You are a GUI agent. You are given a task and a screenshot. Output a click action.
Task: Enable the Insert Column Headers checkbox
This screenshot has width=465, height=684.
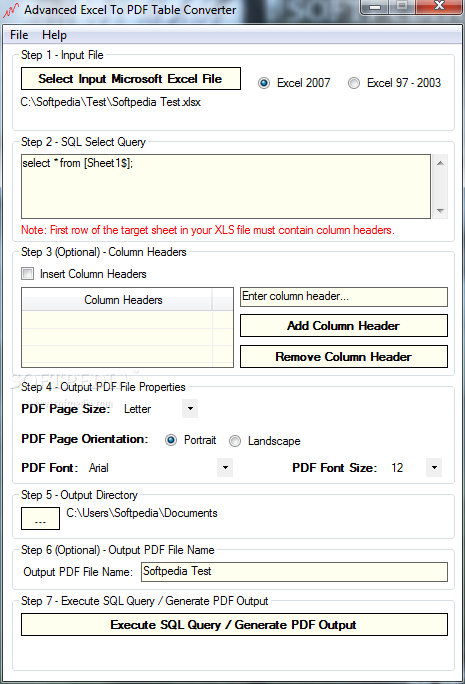(27, 274)
